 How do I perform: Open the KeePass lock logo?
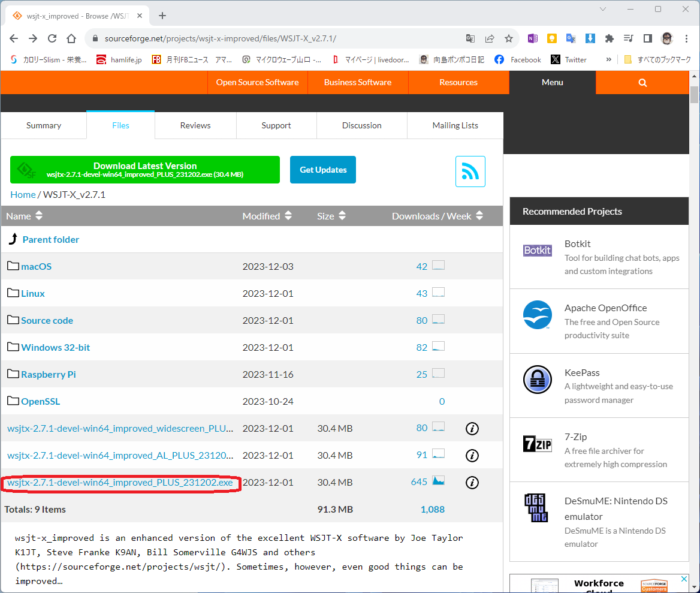pyautogui.click(x=538, y=380)
